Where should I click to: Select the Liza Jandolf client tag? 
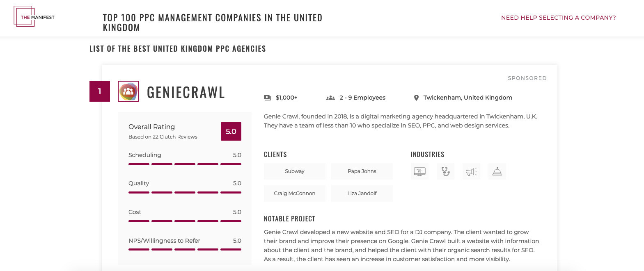362,194
